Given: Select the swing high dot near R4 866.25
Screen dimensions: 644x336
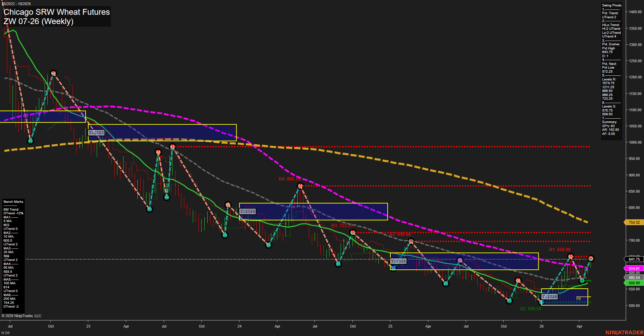Looking at the screenshot, I should tap(300, 186).
